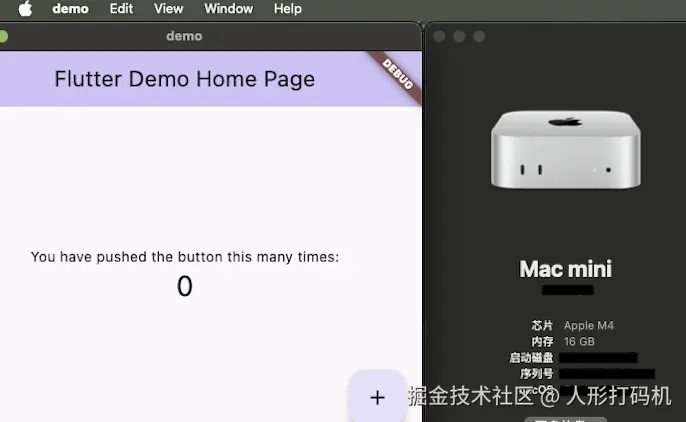Click the 16 GB memory value
This screenshot has width=686, height=422.
(x=579, y=342)
